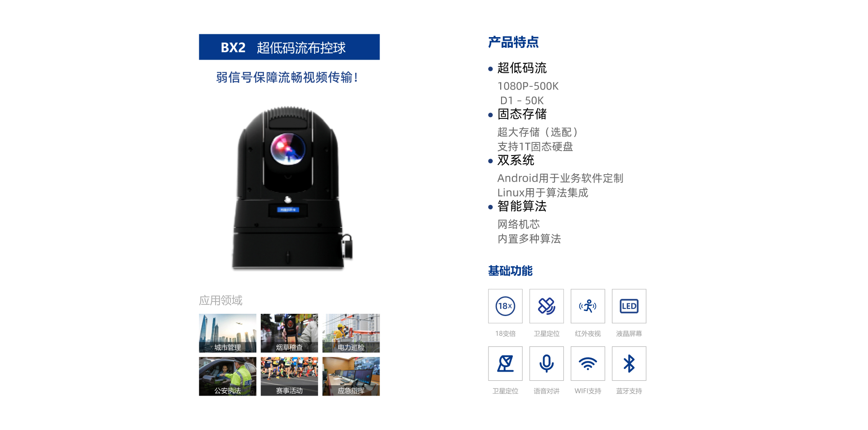The image size is (868, 430).
Task: Click the 18x zoom icon
Action: tap(505, 306)
